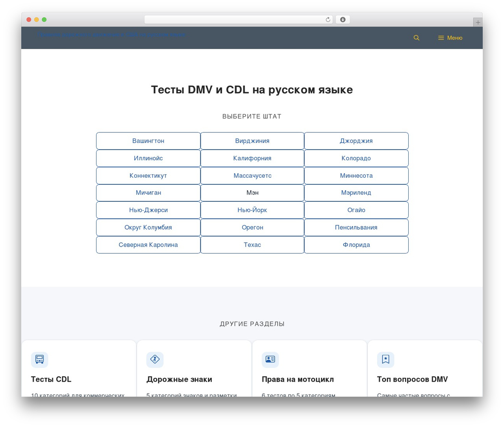Select the Вашингтон state button
Screen dimensions: 504x427
pos(148,141)
